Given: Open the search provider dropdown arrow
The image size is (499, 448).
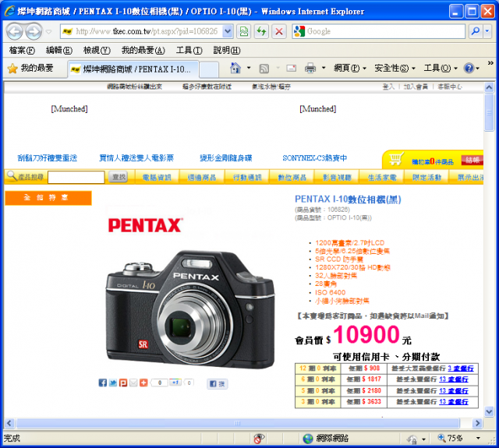Looking at the screenshot, I should [x=487, y=31].
